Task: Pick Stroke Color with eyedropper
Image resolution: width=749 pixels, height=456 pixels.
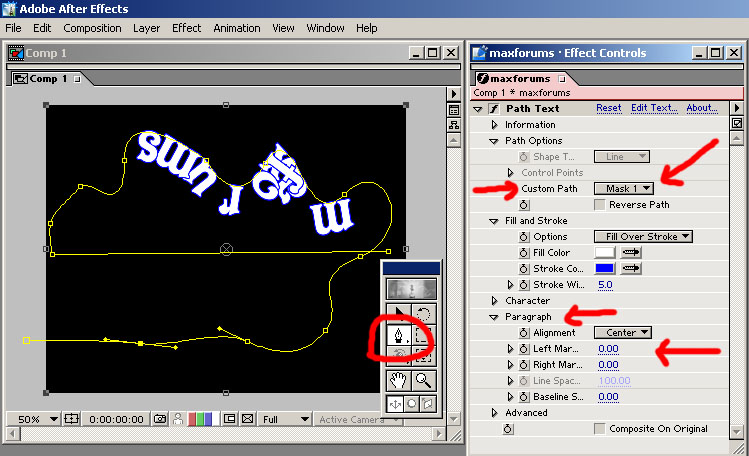Action: pyautogui.click(x=631, y=268)
